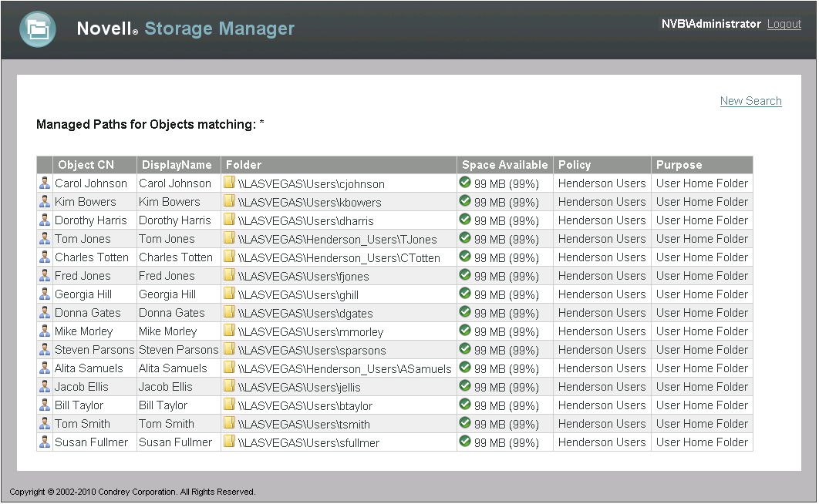Screen dimensions: 819x504
Task: Click the Folder column header
Action: (x=244, y=165)
